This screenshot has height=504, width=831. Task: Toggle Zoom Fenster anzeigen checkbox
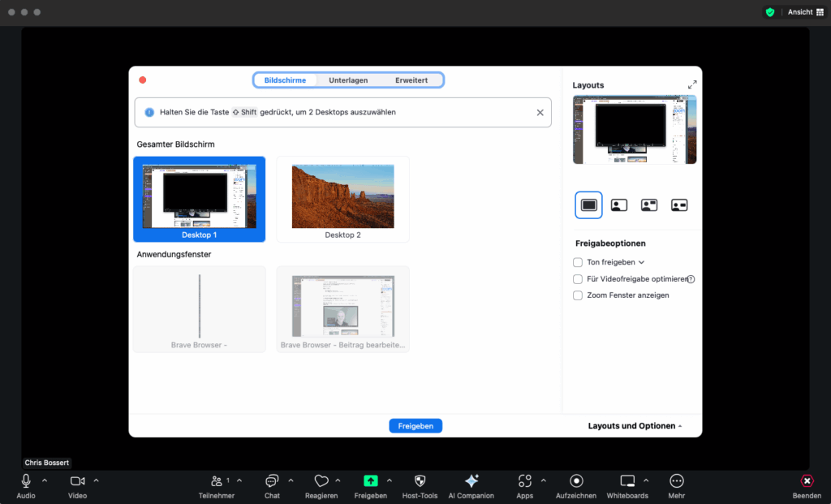click(x=578, y=295)
